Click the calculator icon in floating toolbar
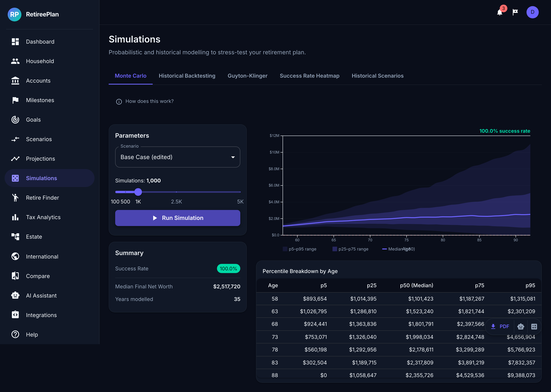551x392 pixels. pos(534,327)
